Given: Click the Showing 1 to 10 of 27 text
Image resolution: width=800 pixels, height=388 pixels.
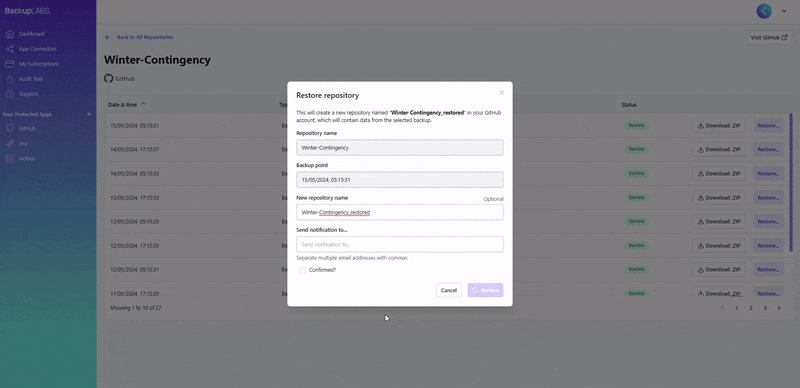Looking at the screenshot, I should [x=136, y=308].
